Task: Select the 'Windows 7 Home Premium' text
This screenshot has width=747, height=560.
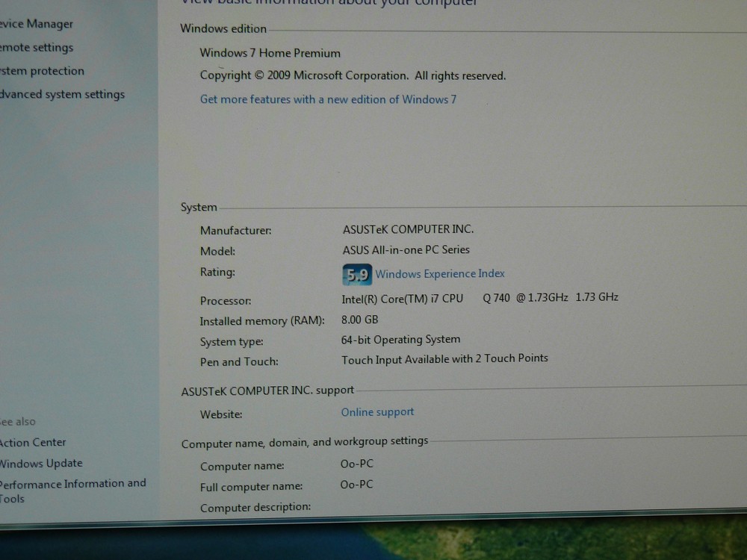Action: (270, 53)
